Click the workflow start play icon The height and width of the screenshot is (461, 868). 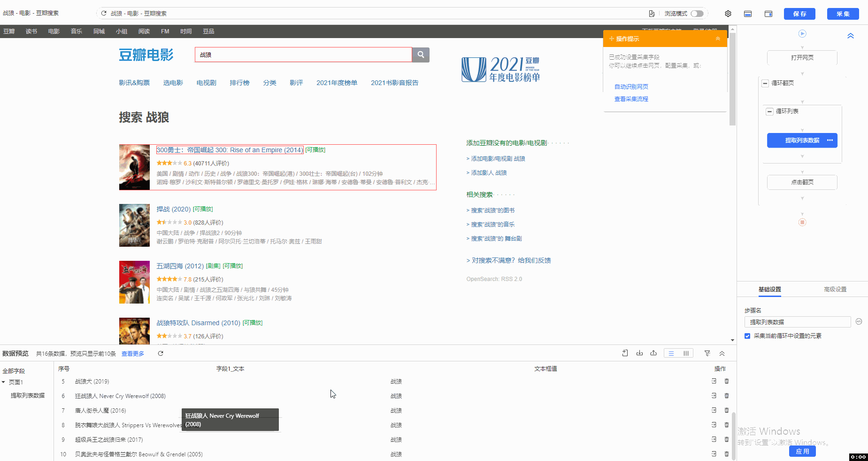(x=802, y=33)
